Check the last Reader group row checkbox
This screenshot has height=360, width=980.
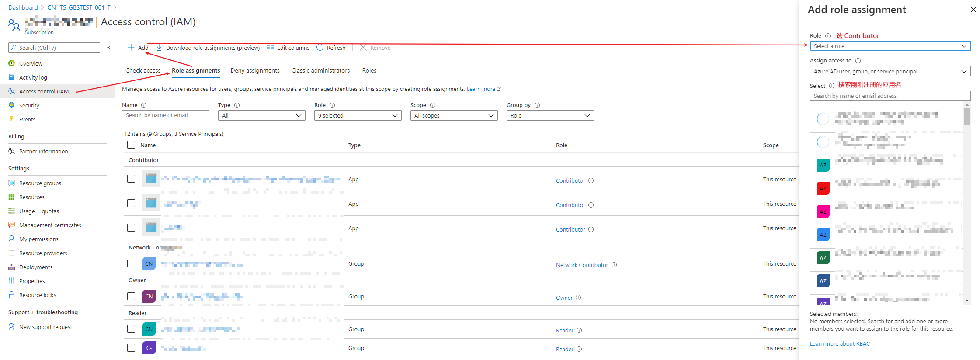(x=131, y=348)
